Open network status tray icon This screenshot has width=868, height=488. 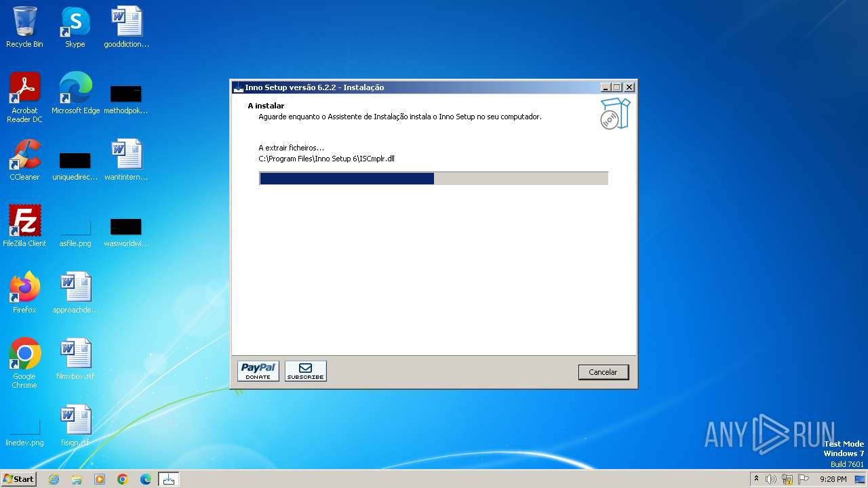click(787, 479)
